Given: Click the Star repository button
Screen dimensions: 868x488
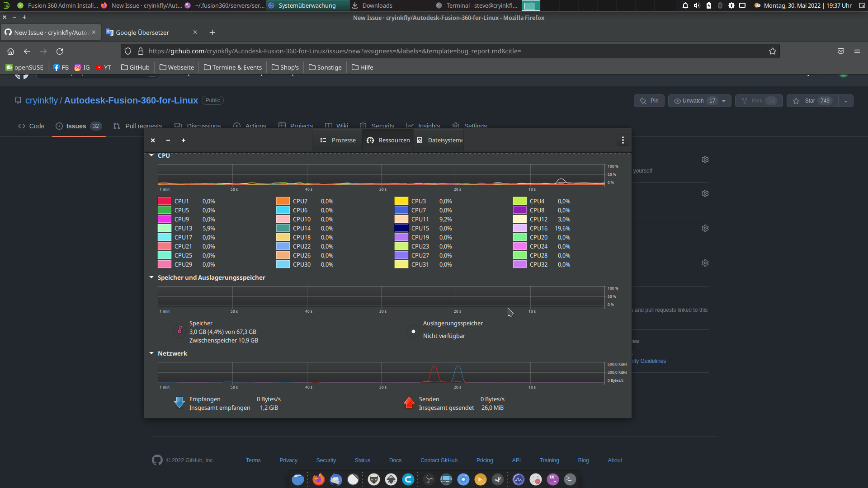Looking at the screenshot, I should [x=812, y=101].
